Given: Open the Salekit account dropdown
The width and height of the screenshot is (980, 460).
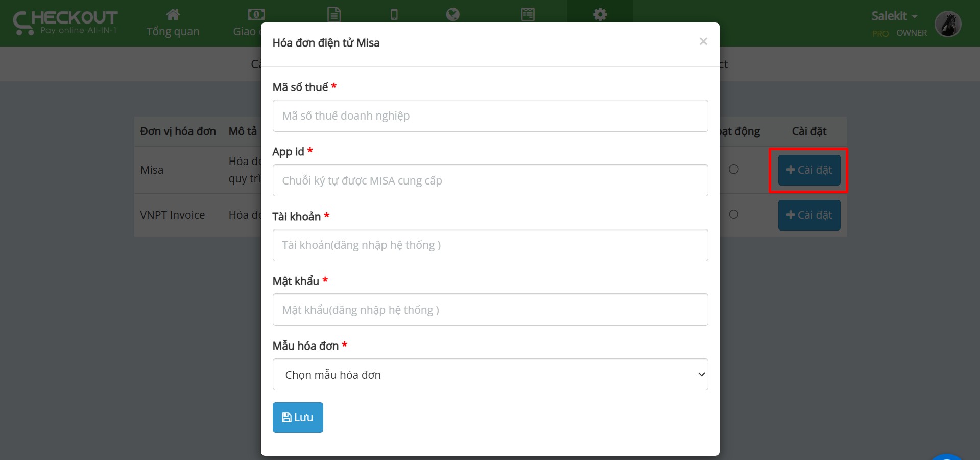Looking at the screenshot, I should pyautogui.click(x=894, y=16).
